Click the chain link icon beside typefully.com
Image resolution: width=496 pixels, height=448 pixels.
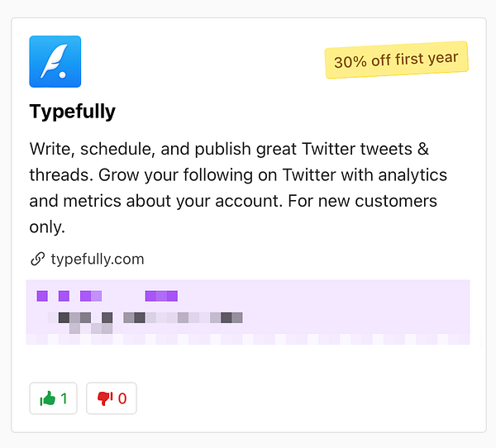(37, 259)
